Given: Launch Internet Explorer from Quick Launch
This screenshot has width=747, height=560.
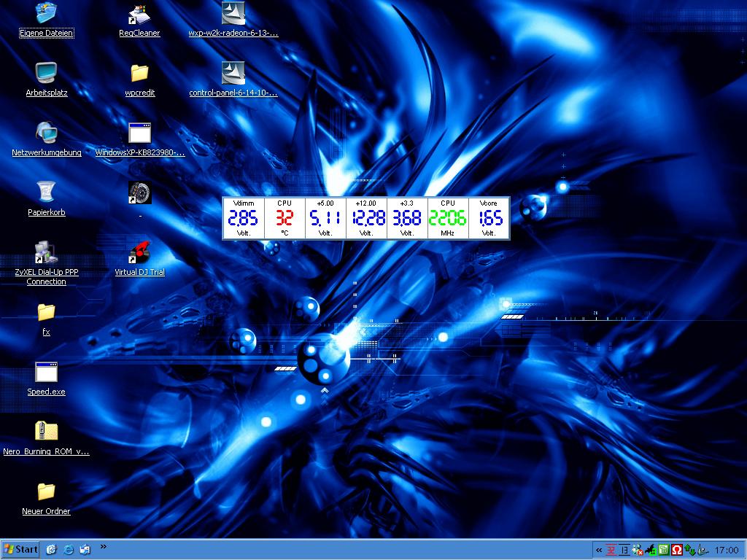Looking at the screenshot, I should coord(69,549).
